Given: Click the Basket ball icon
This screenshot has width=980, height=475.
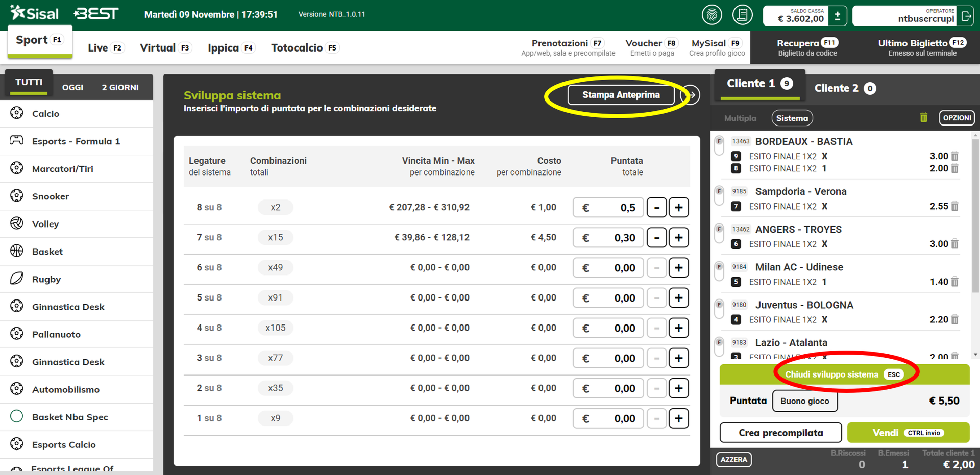Looking at the screenshot, I should 17,251.
